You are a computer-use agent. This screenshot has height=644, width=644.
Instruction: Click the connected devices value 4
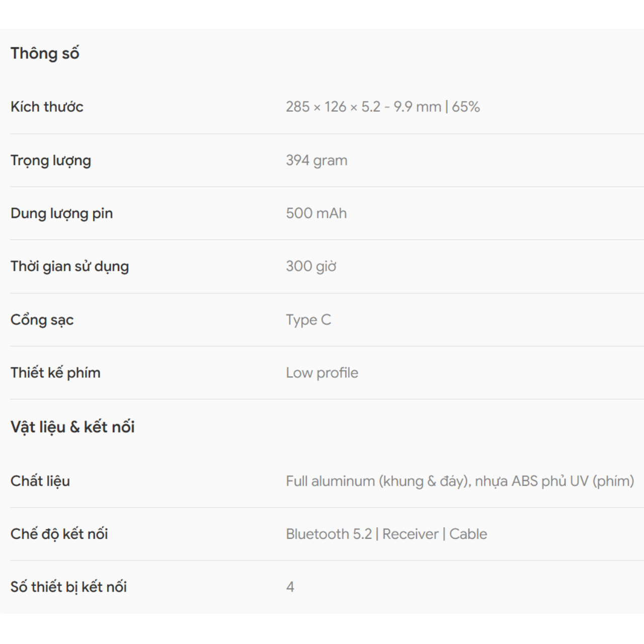tap(290, 587)
